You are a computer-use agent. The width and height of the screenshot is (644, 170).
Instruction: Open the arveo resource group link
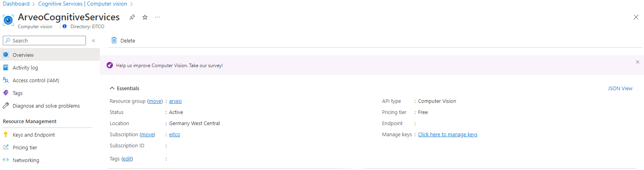(175, 101)
